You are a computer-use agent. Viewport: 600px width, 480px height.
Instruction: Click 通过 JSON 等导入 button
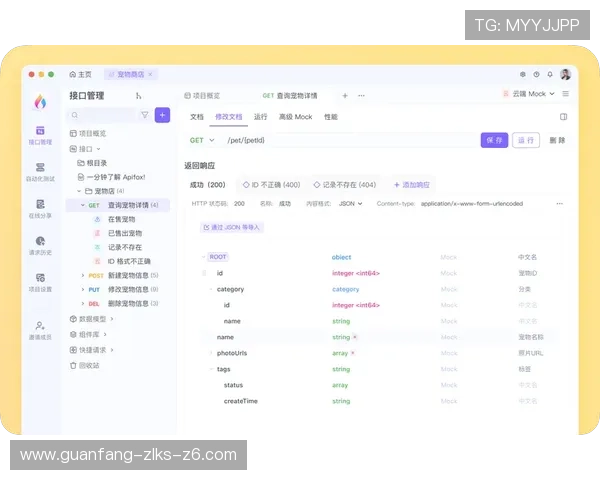point(232,227)
